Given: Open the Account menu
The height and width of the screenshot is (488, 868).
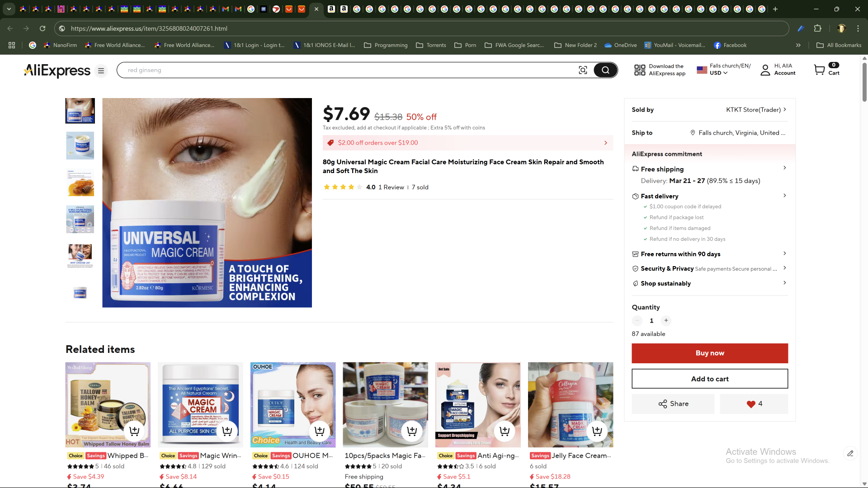Looking at the screenshot, I should point(778,70).
